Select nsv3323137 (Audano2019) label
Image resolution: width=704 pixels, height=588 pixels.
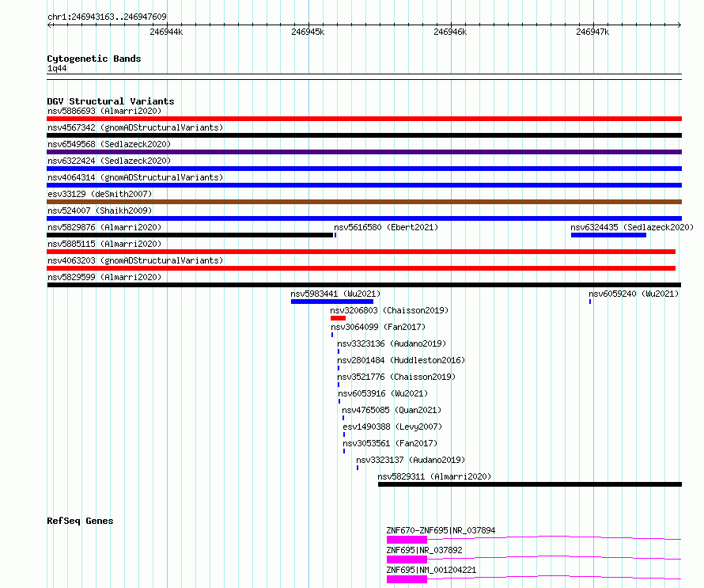411,460
